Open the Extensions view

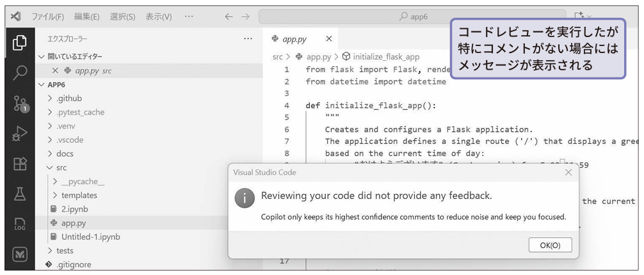[20, 164]
